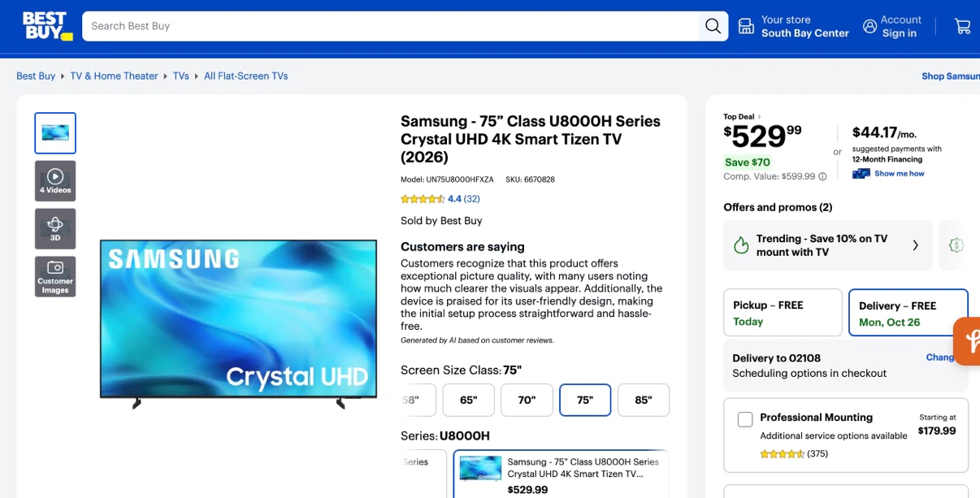This screenshot has width=980, height=498.
Task: Click the Comp. Value info icon
Action: tap(822, 176)
